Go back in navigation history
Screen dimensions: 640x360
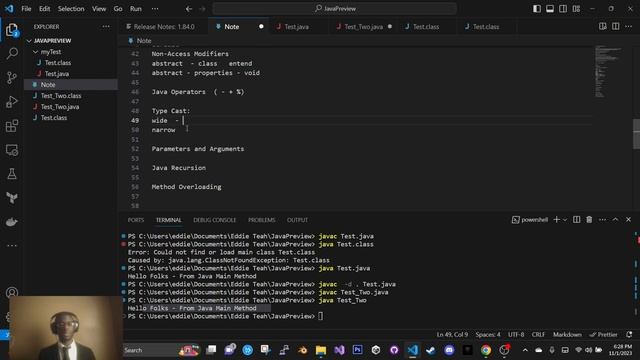189,9
